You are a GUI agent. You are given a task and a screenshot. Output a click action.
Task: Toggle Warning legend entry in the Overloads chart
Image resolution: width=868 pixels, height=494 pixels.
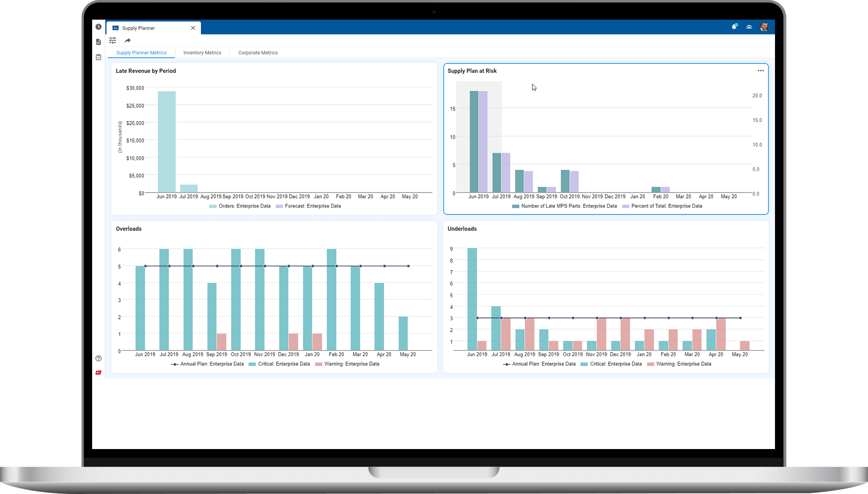tap(351, 364)
